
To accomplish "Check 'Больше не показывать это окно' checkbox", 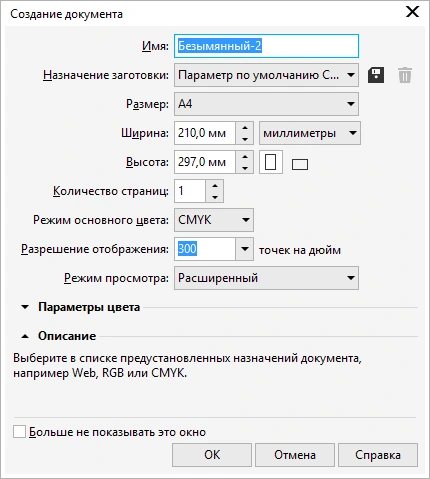I will [19, 432].
